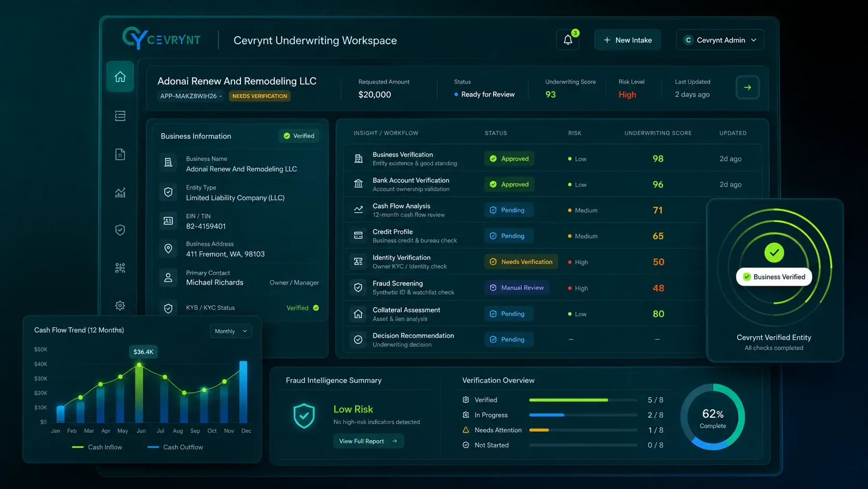Click the INSIGHT / WORKFLOW column header
868x489 pixels.
click(386, 133)
